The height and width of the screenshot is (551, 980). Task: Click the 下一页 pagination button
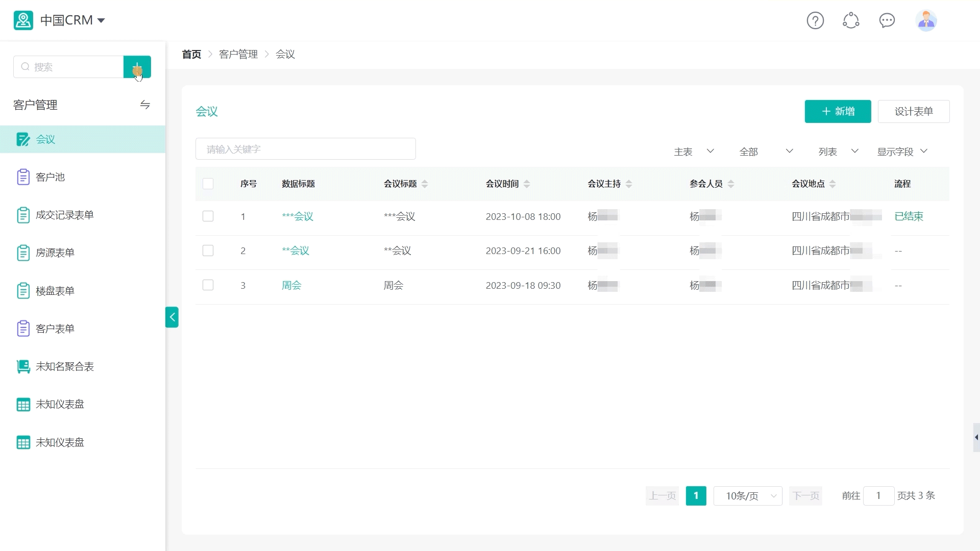click(805, 496)
